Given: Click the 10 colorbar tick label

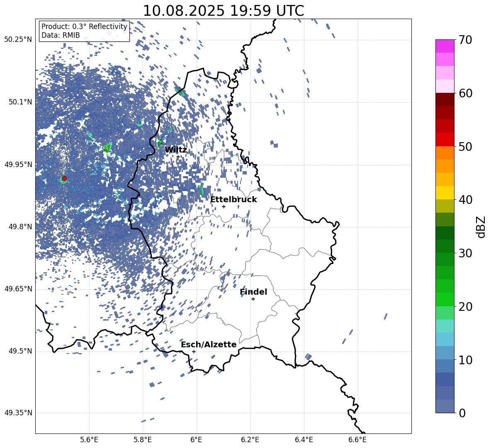Looking at the screenshot, I should point(465,360).
